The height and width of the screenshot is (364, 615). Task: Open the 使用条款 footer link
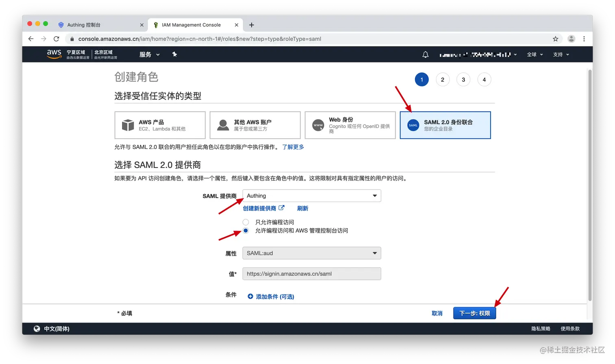click(570, 329)
